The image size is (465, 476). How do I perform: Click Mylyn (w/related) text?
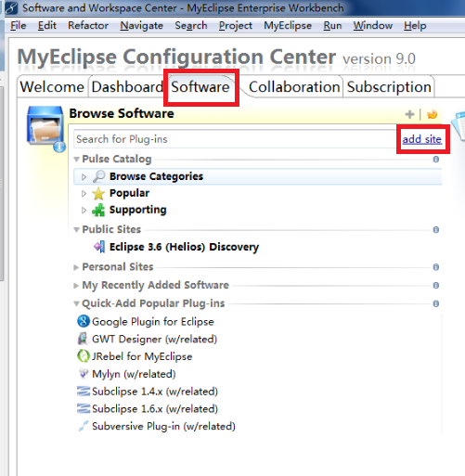coord(134,374)
